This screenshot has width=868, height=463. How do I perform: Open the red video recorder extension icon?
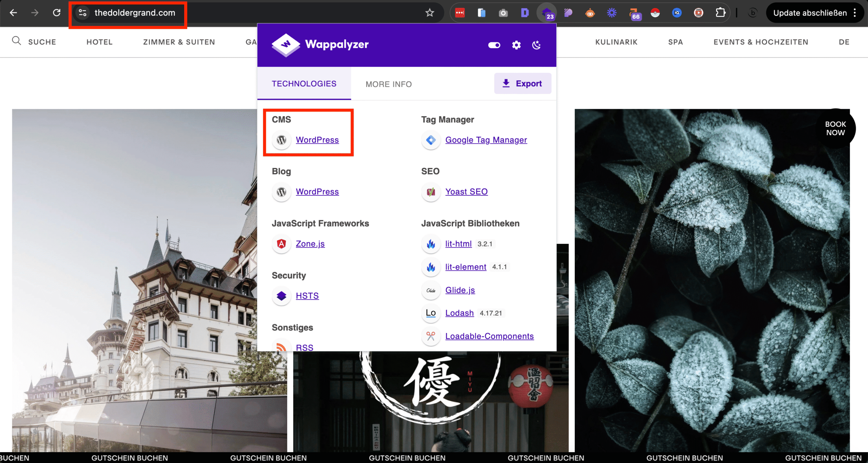[698, 13]
